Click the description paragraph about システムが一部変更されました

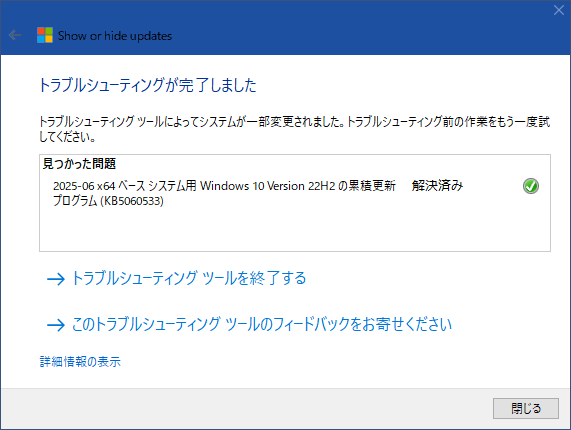tap(294, 129)
